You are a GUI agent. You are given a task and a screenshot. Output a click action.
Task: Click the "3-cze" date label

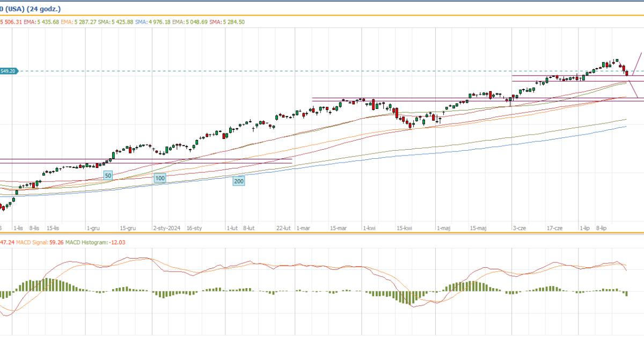coord(520,228)
